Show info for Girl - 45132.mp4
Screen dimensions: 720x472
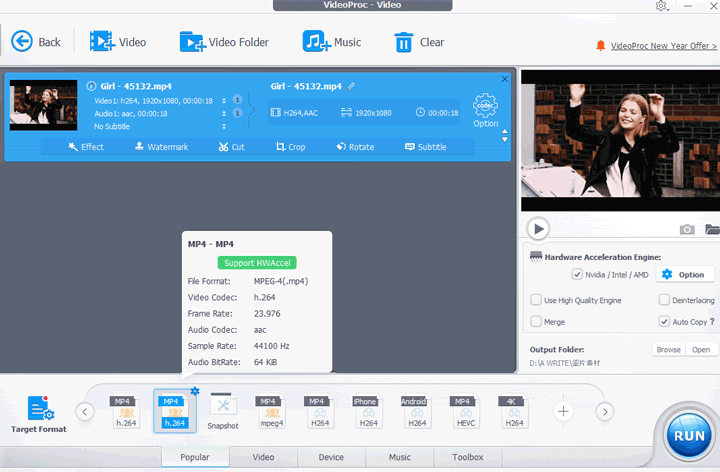pyautogui.click(x=91, y=86)
